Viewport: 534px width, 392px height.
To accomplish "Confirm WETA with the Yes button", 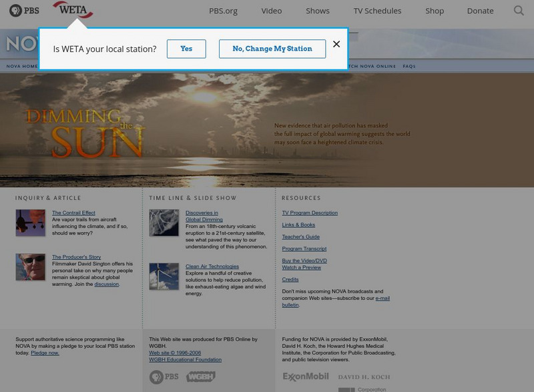I will 186,49.
